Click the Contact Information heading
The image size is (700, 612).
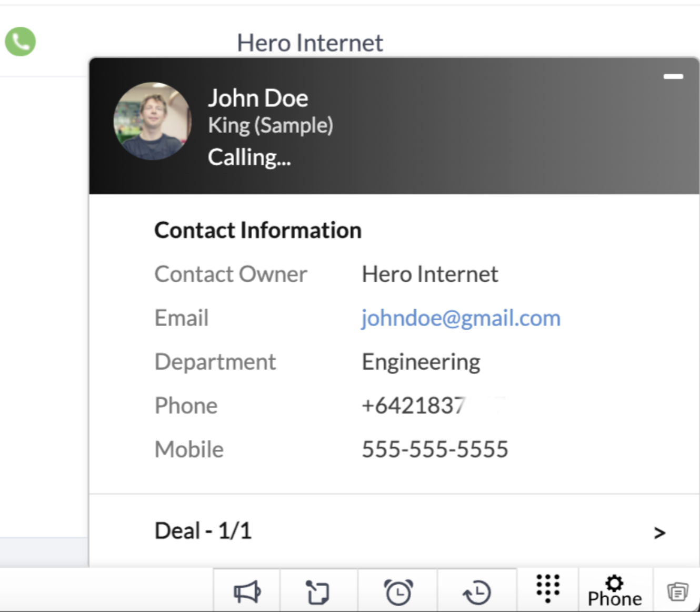click(258, 231)
